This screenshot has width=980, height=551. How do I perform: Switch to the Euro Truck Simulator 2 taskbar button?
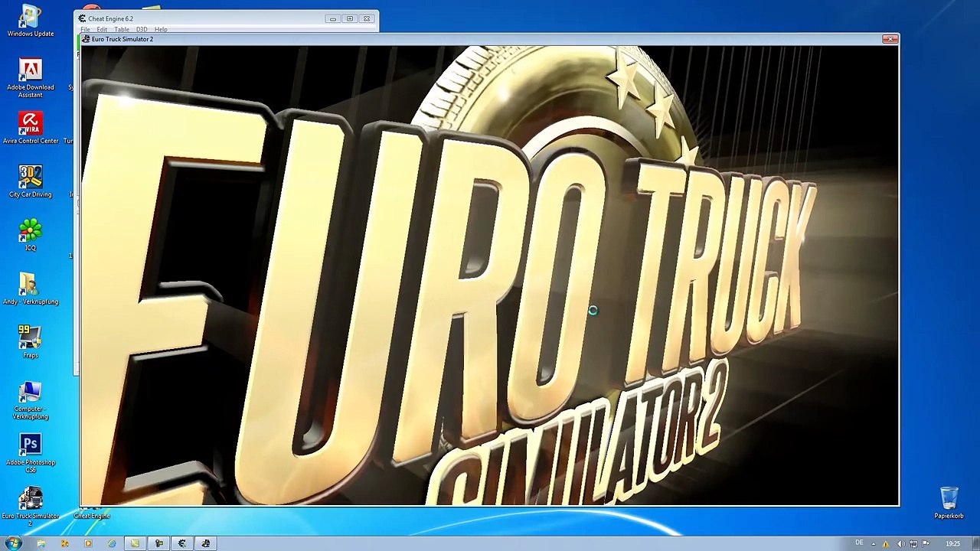pos(206,543)
